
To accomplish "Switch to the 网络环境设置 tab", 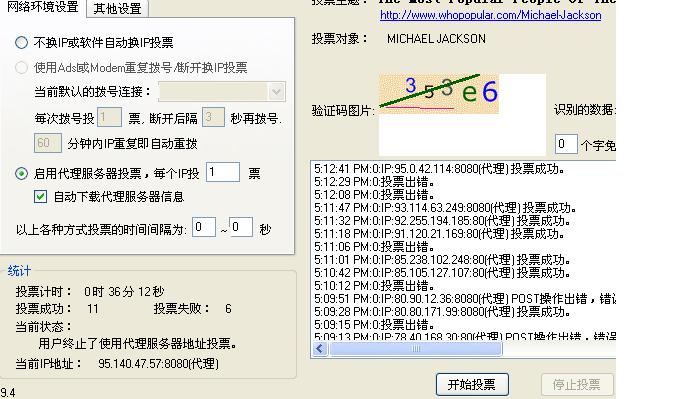I will point(43,7).
